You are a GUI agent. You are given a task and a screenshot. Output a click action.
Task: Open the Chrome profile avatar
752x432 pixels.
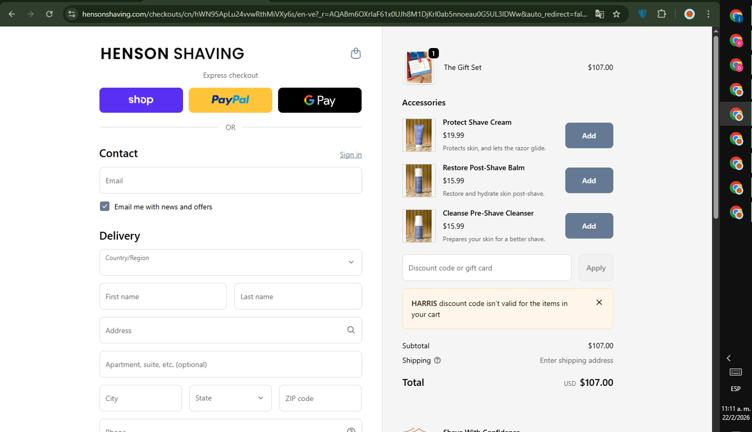[x=689, y=14]
